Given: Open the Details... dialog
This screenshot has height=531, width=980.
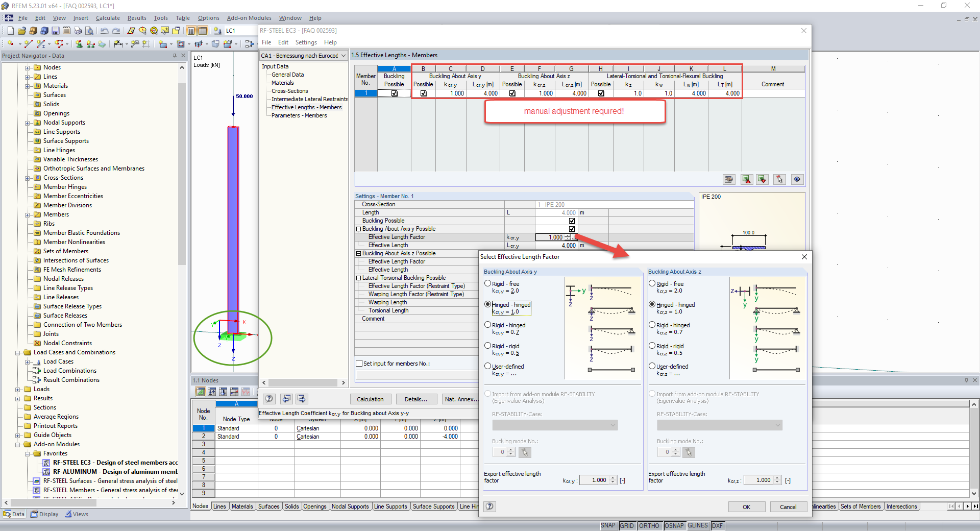Looking at the screenshot, I should click(x=416, y=399).
